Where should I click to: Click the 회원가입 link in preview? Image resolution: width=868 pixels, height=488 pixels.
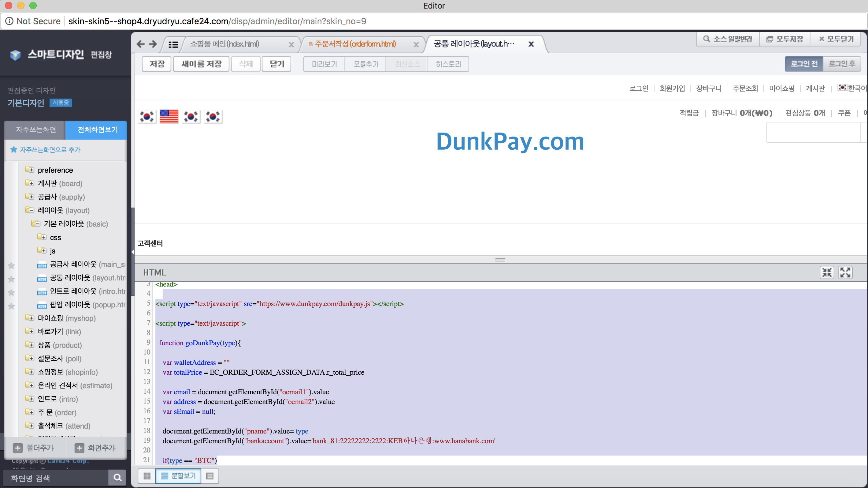click(x=672, y=88)
